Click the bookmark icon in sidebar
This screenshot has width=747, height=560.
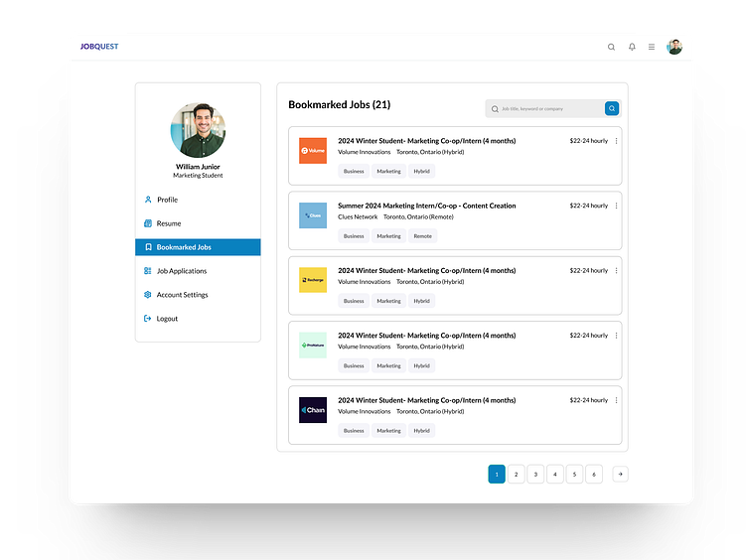coord(148,247)
